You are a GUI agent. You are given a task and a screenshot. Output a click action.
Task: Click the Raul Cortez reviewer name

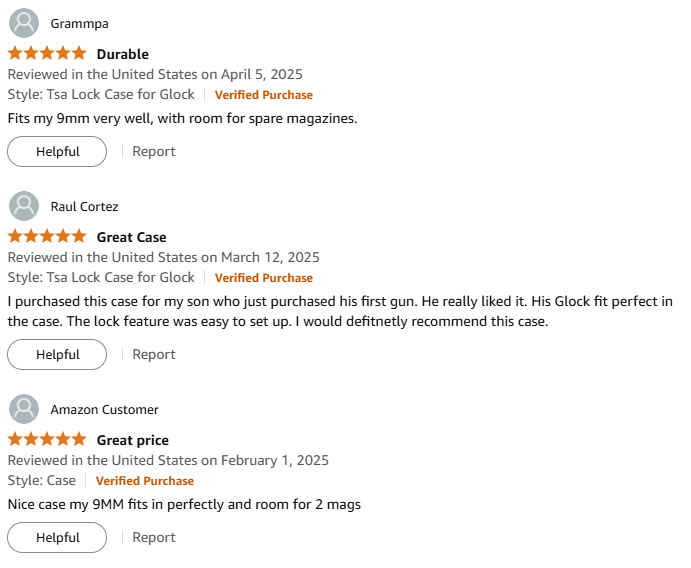84,206
